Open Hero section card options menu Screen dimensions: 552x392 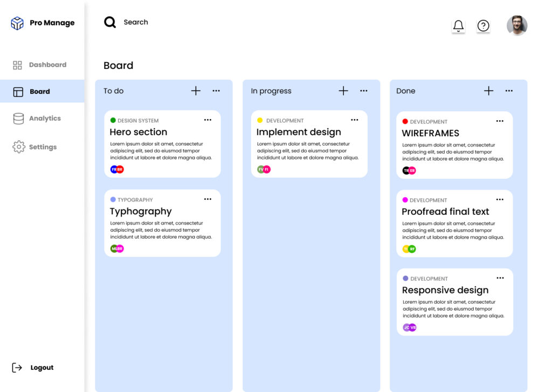pos(208,120)
